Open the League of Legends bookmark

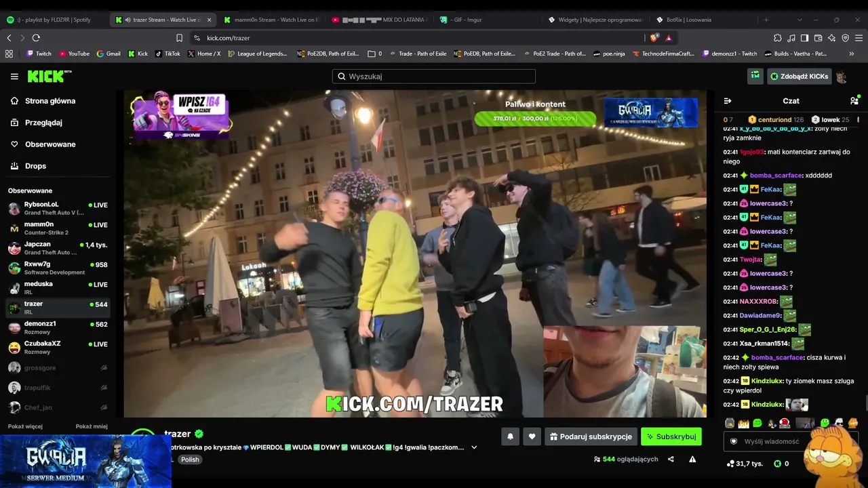tap(257, 54)
